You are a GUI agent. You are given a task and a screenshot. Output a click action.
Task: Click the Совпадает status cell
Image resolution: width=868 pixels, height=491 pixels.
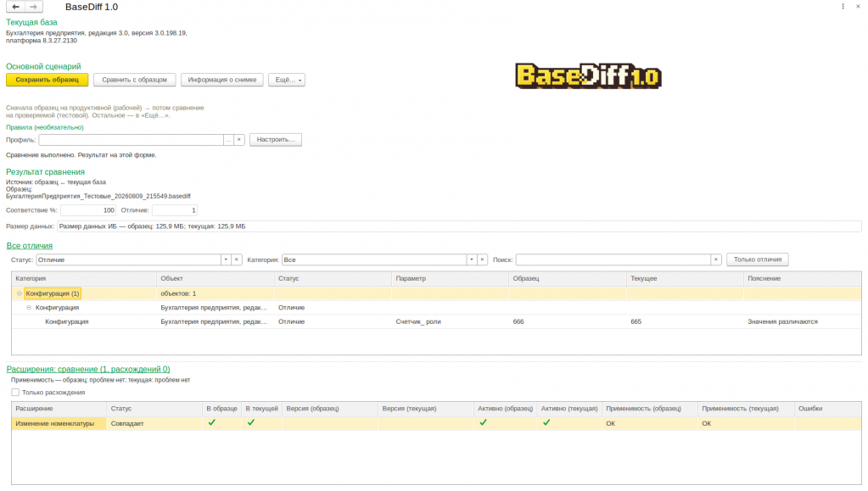[154, 423]
